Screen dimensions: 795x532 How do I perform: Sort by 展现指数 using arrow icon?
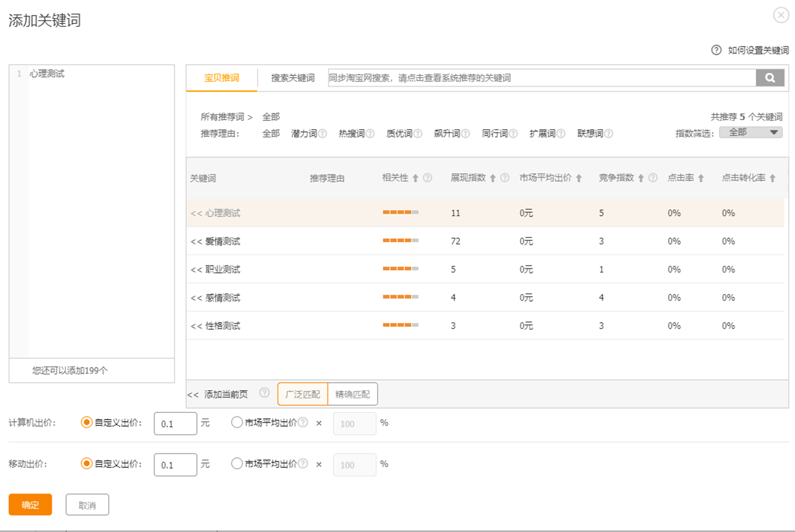tap(493, 178)
